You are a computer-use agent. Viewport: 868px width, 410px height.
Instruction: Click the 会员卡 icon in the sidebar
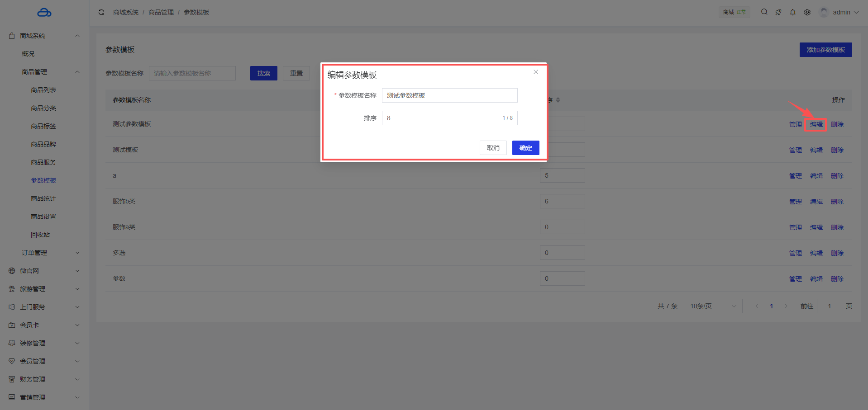tap(12, 325)
